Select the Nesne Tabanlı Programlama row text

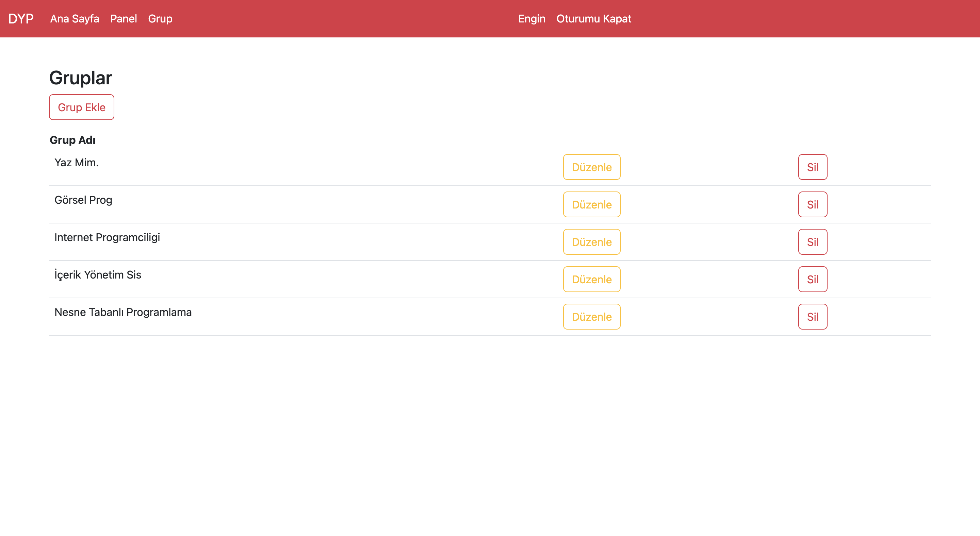coord(123,312)
